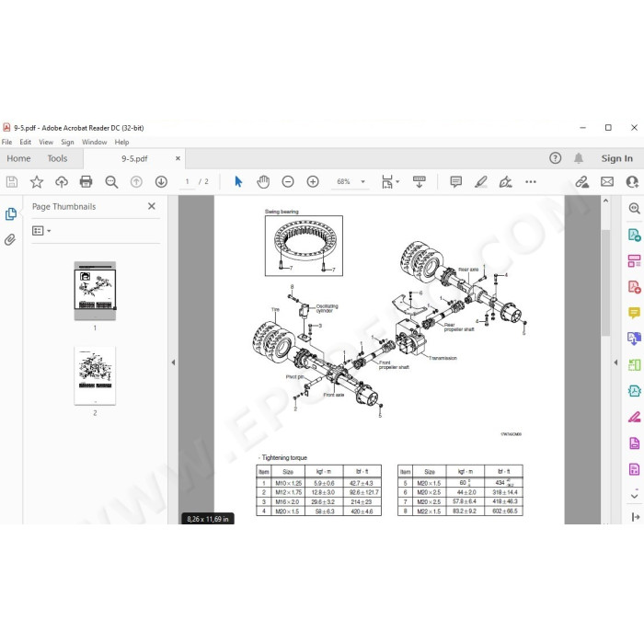
Task: Switch to the Home tab
Action: pyautogui.click(x=18, y=158)
